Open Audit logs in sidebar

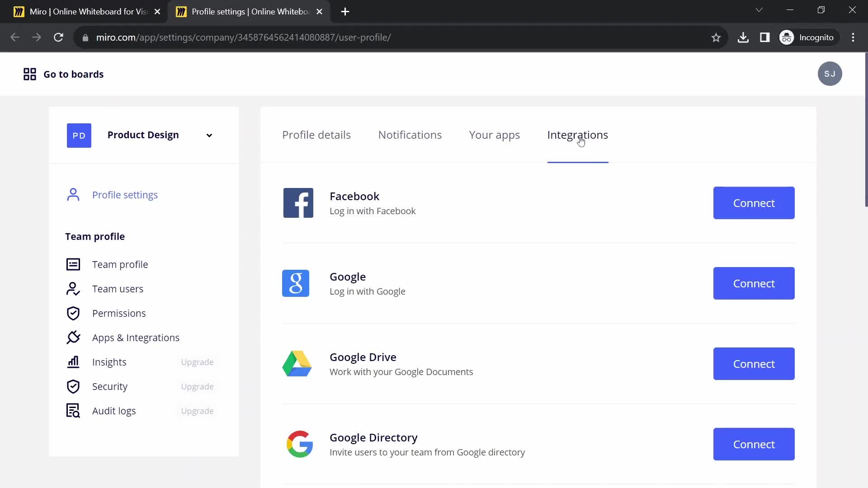(x=114, y=411)
